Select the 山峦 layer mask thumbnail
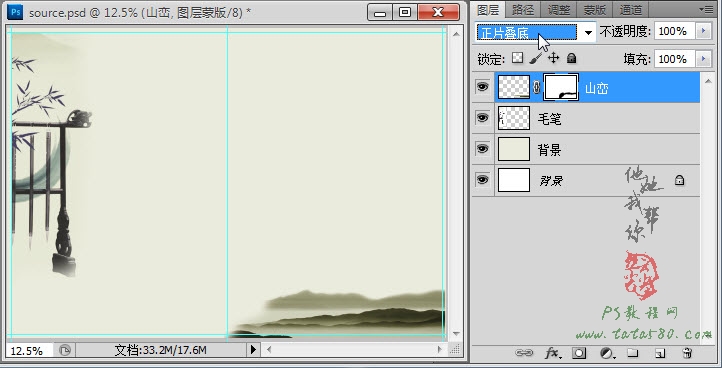 point(561,87)
